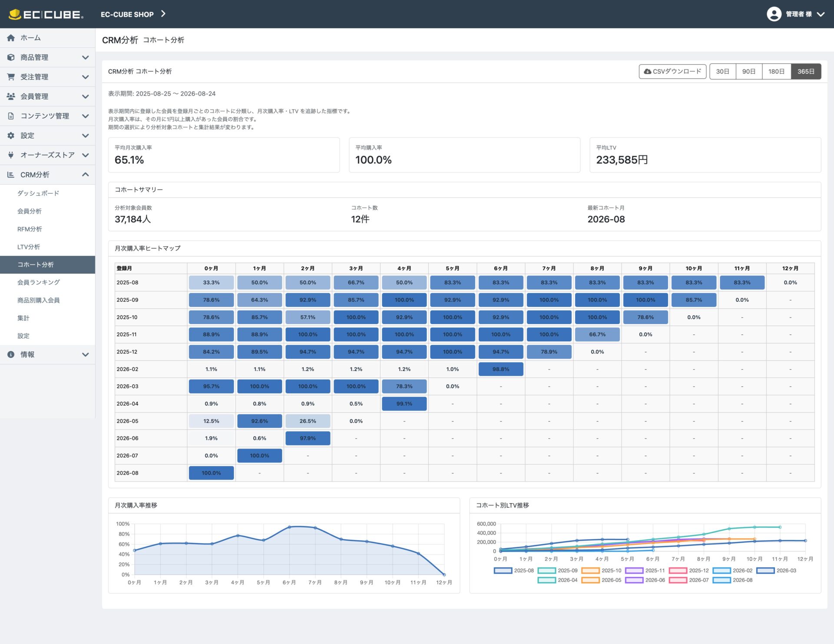Toggle the 2025-11 legend item

coord(645,571)
